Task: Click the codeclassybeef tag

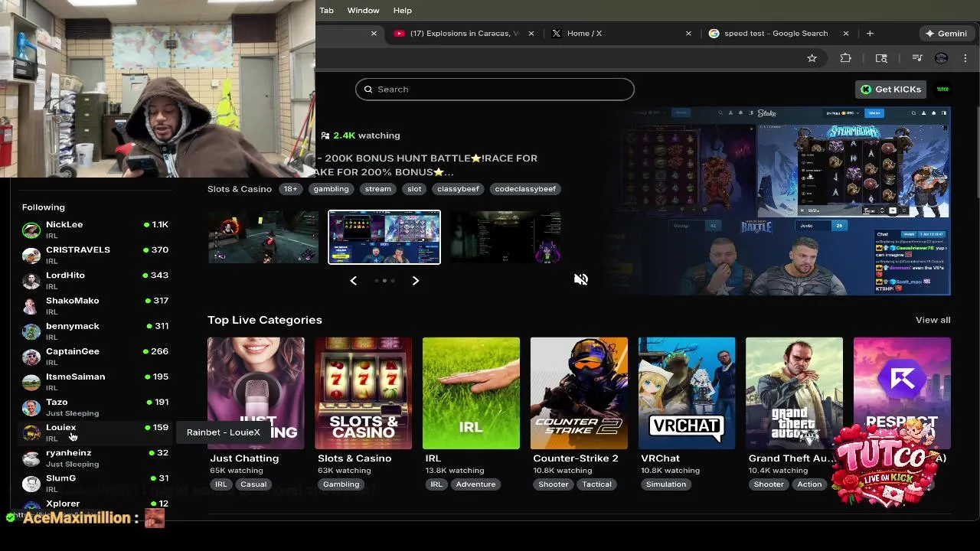Action: pyautogui.click(x=525, y=189)
